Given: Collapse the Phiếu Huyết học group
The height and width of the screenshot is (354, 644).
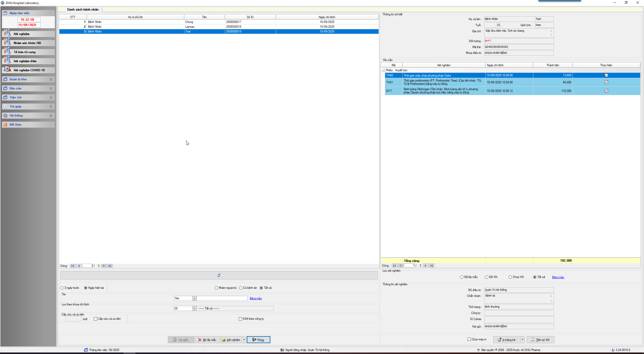Looking at the screenshot, I should point(383,70).
